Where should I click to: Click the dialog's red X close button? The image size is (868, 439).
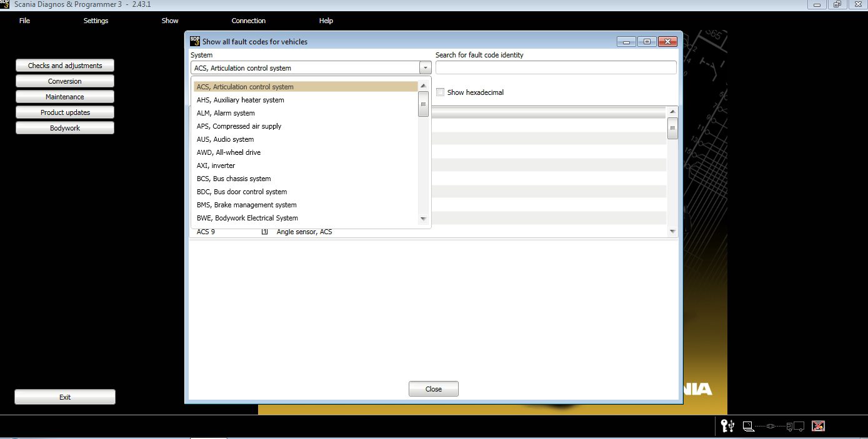(x=667, y=42)
